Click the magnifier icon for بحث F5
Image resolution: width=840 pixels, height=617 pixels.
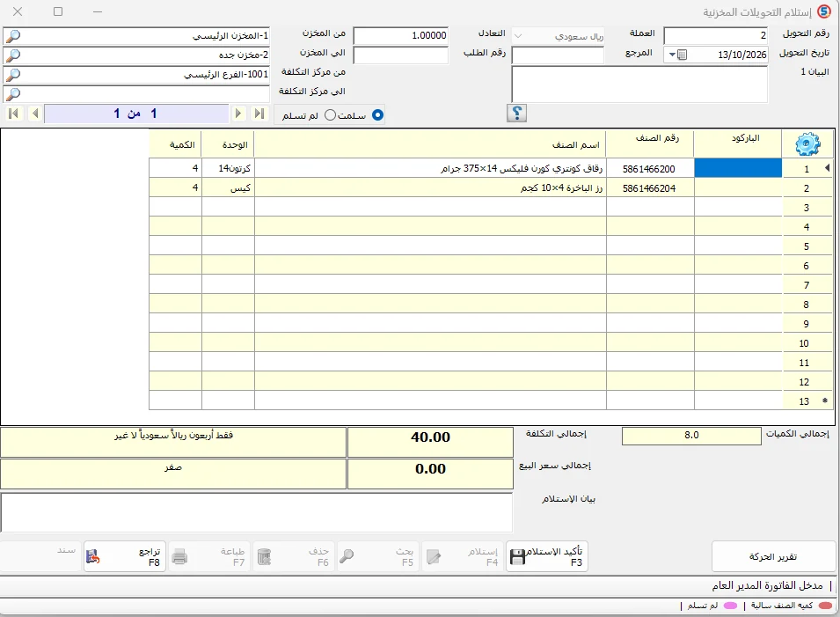tap(347, 556)
